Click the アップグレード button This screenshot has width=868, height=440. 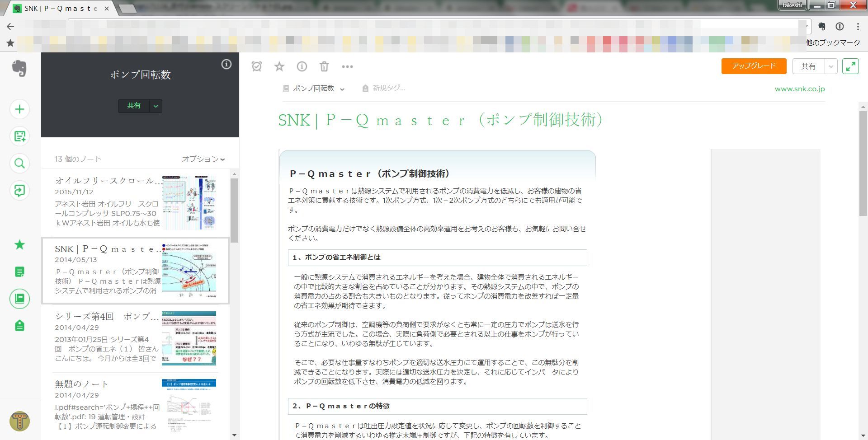click(x=754, y=66)
